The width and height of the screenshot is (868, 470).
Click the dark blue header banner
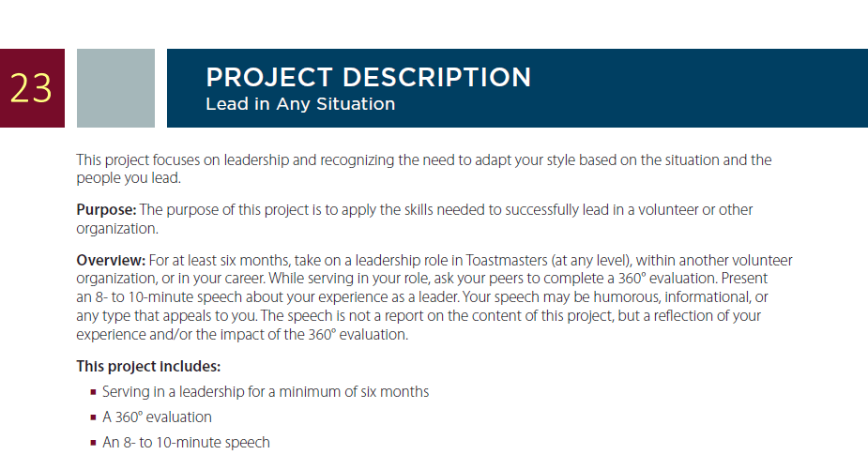(x=518, y=88)
